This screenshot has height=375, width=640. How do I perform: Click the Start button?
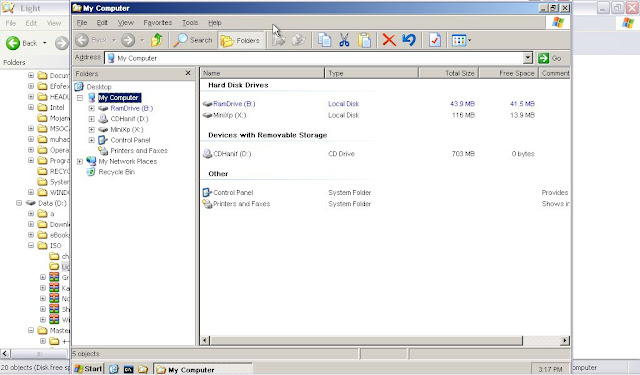(x=88, y=369)
